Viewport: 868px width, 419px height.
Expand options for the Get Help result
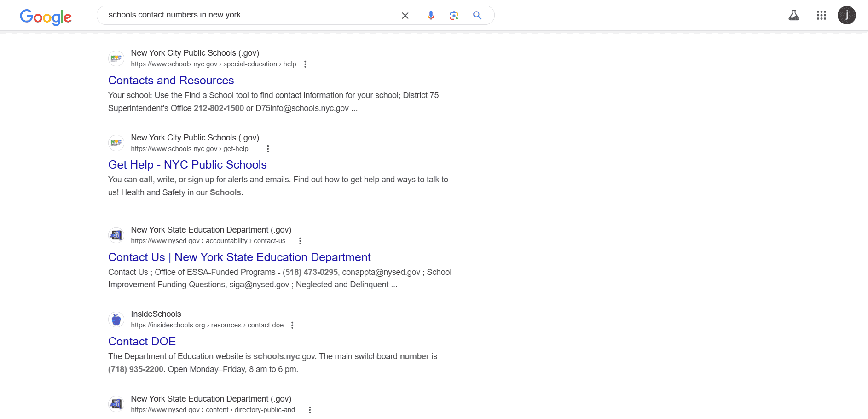click(268, 149)
